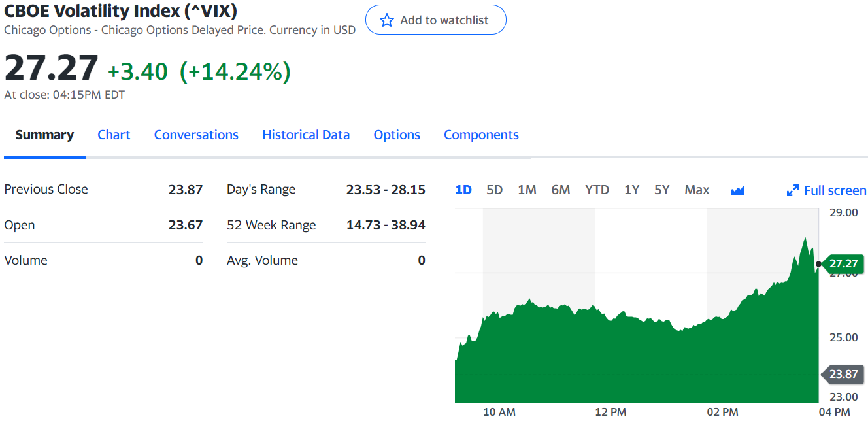Viewport: 868px width, 421px height.
Task: Click the star icon in Add to watchlist
Action: pos(387,20)
